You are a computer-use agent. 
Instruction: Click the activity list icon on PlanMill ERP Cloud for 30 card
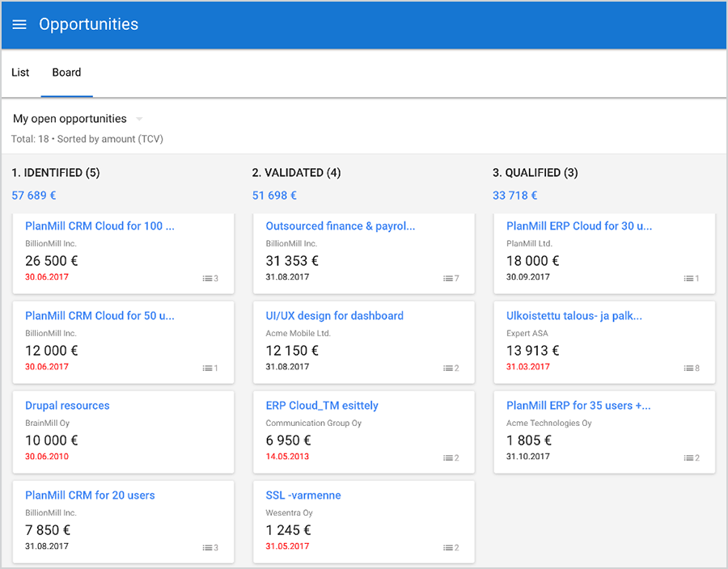[x=688, y=278]
